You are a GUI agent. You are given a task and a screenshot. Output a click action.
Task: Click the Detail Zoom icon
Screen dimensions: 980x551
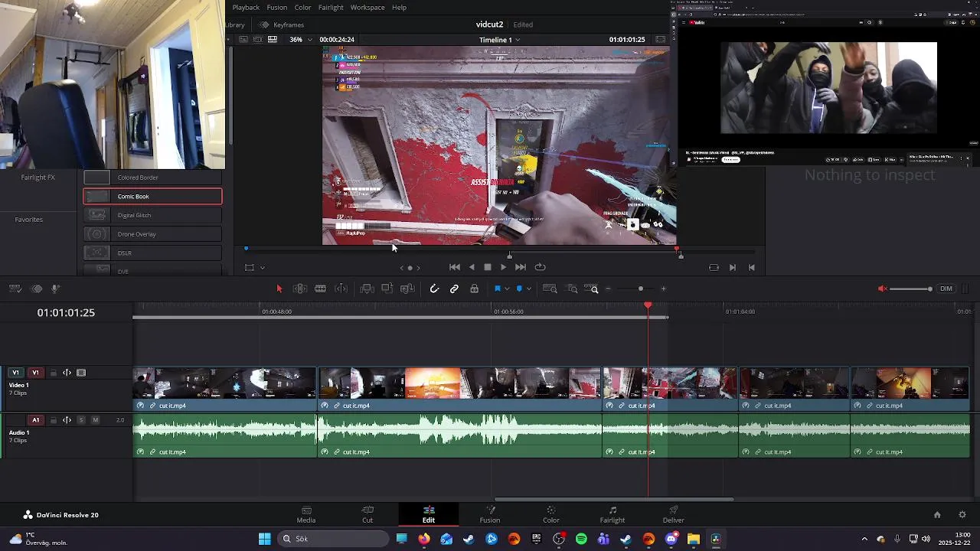572,289
